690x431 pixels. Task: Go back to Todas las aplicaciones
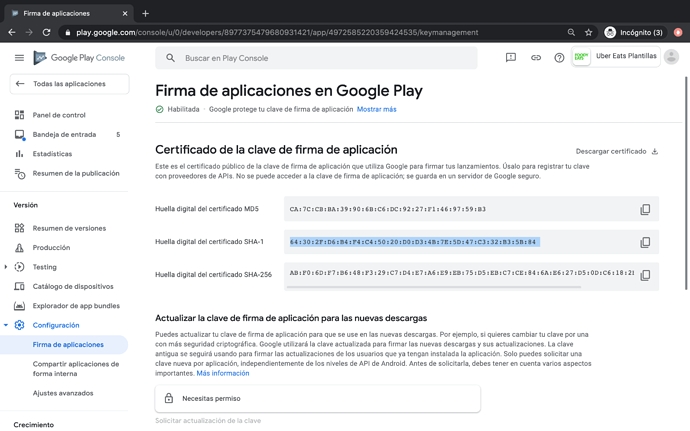coord(68,84)
